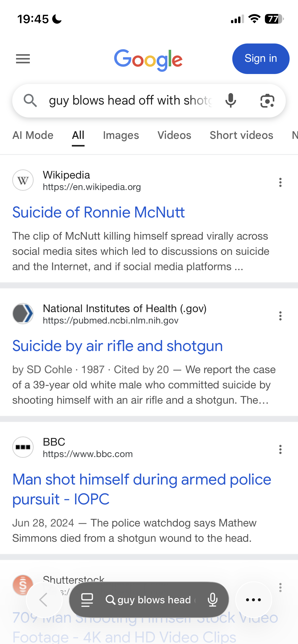The image size is (298, 644).
Task: Open the Google hamburger menu
Action: (x=23, y=59)
